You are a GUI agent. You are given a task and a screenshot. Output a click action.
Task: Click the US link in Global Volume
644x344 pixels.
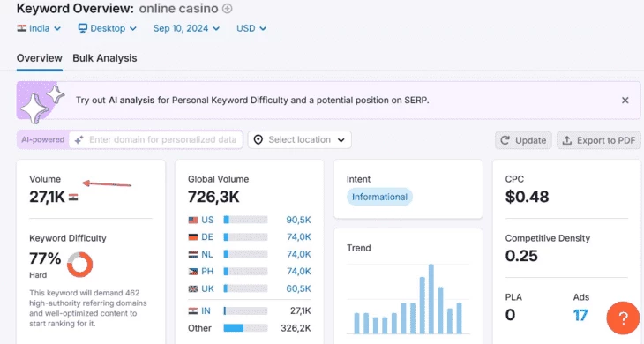coord(207,220)
